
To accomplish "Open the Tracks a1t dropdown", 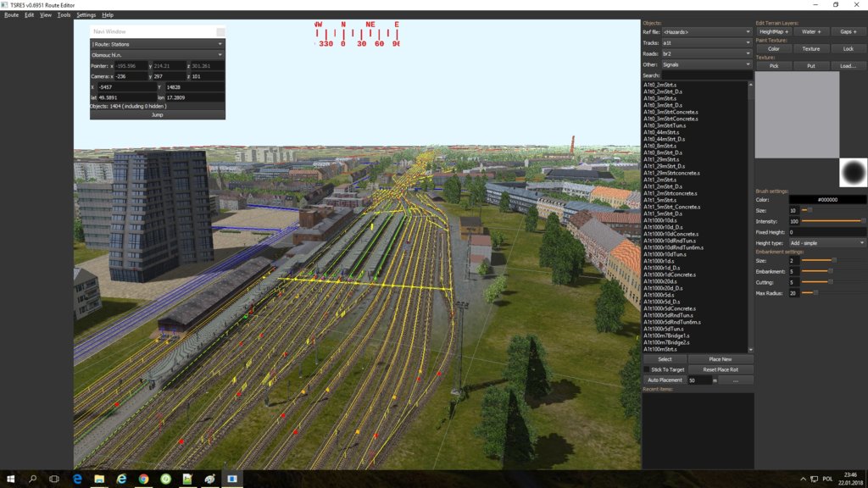I will (706, 42).
